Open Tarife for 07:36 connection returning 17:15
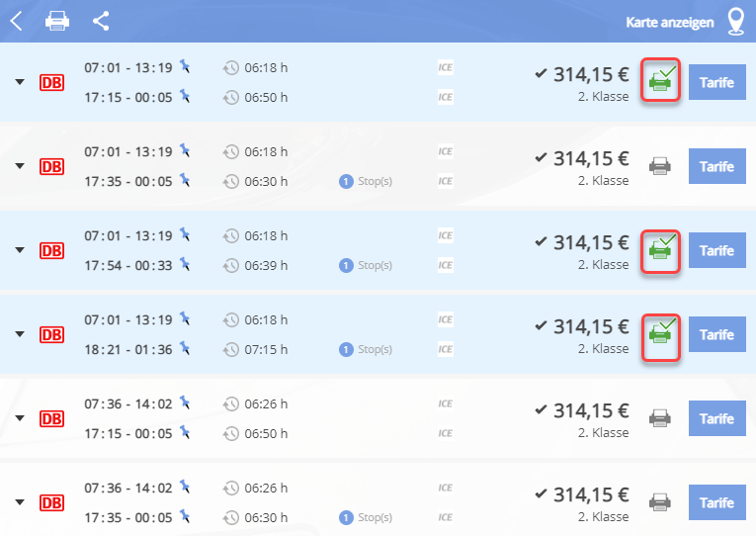 716,418
